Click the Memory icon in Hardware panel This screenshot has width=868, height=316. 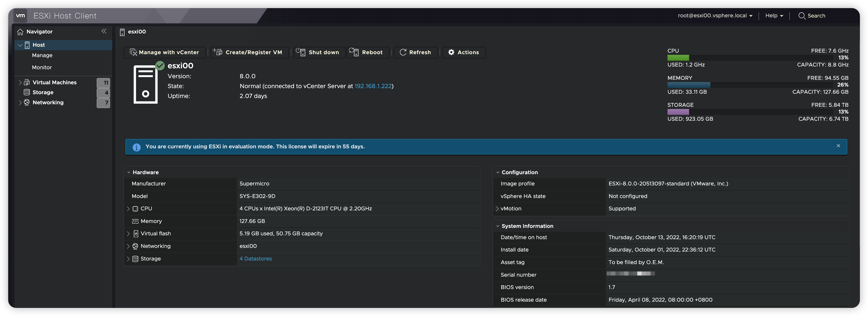pyautogui.click(x=136, y=221)
